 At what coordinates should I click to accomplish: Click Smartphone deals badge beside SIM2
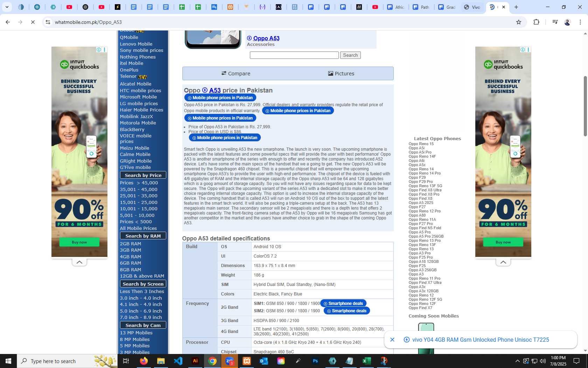347,311
